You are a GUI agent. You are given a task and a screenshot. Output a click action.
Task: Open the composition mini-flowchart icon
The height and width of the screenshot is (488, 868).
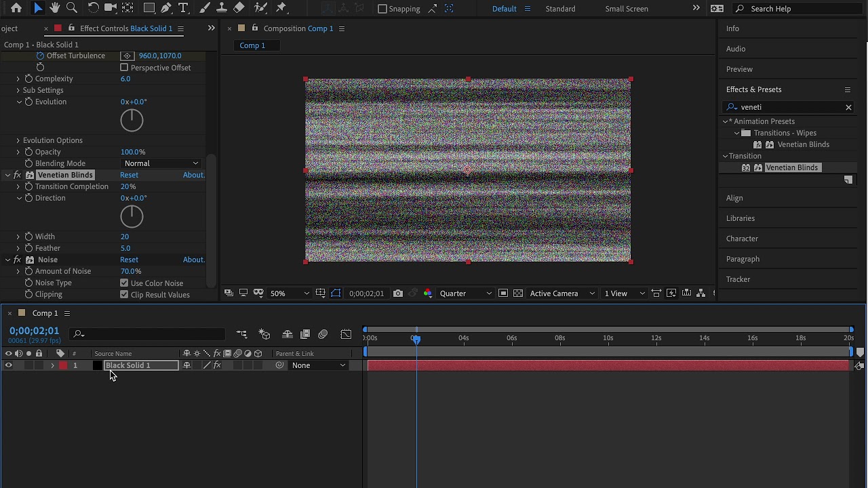tap(241, 334)
